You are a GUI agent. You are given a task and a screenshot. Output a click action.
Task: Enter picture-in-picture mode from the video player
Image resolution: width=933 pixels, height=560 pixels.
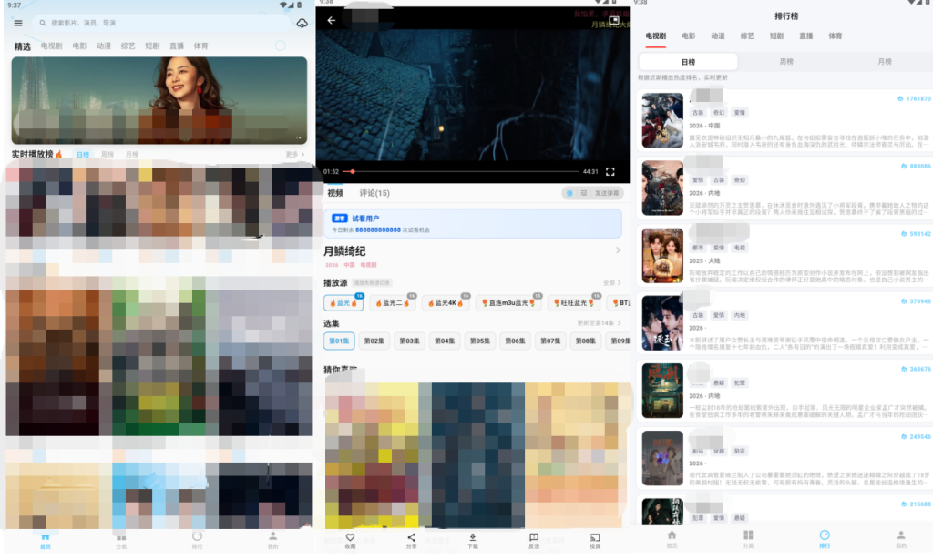click(614, 20)
